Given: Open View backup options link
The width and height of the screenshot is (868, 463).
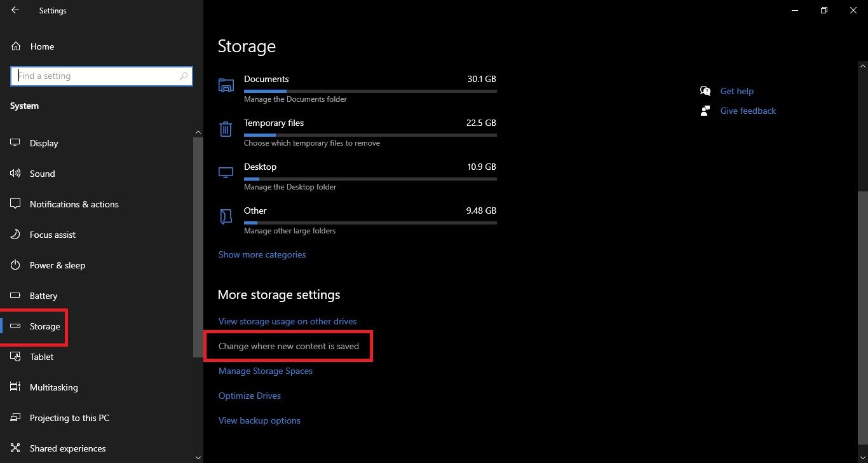Looking at the screenshot, I should pos(259,420).
